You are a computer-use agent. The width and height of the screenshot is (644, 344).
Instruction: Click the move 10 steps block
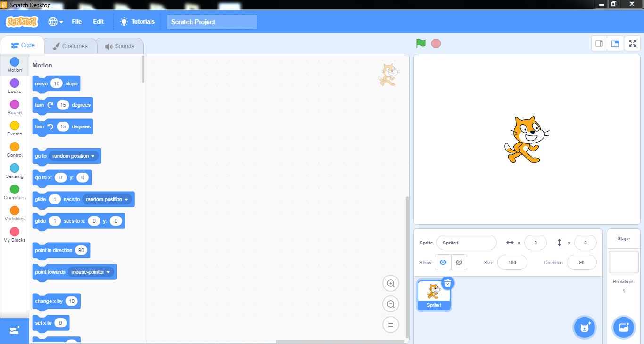pyautogui.click(x=56, y=84)
